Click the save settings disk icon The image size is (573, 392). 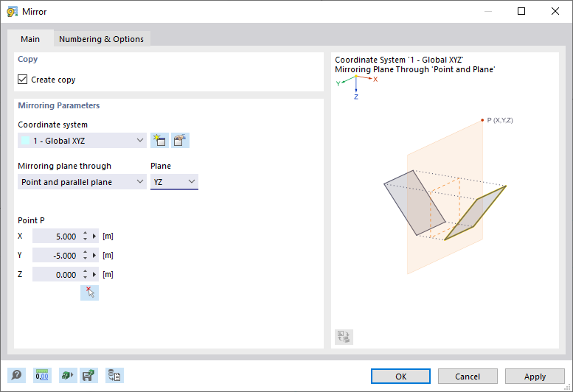tap(88, 375)
